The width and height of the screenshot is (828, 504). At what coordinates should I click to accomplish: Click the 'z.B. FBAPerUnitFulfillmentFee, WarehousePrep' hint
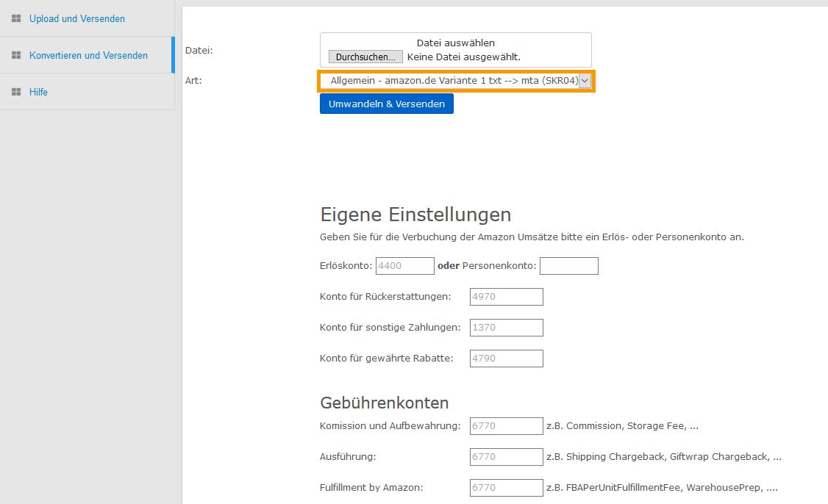[x=663, y=488]
